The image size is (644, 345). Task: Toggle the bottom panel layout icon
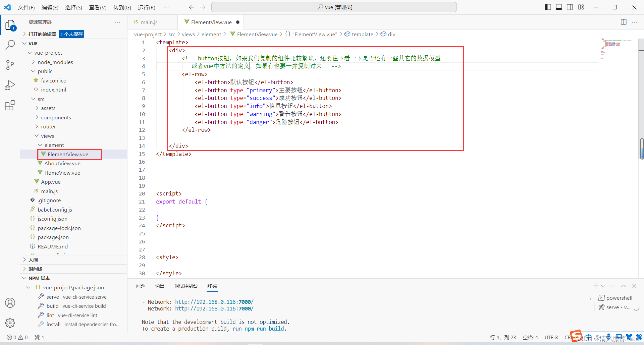click(559, 7)
